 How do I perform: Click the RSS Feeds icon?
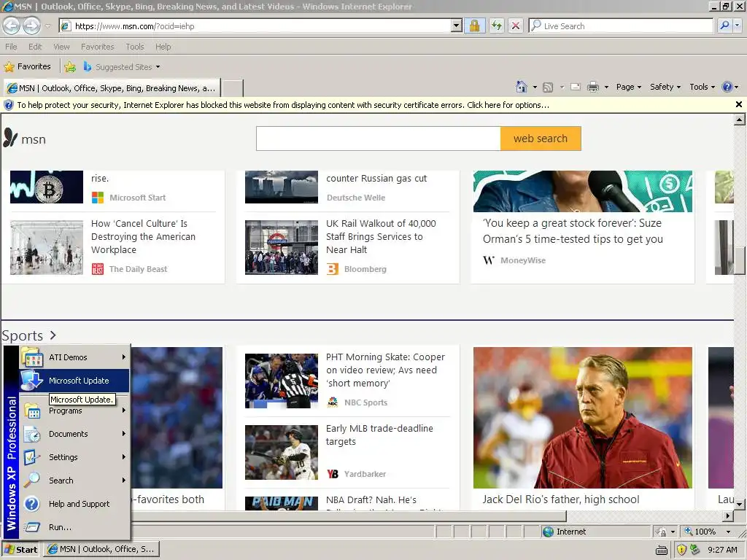pyautogui.click(x=548, y=87)
